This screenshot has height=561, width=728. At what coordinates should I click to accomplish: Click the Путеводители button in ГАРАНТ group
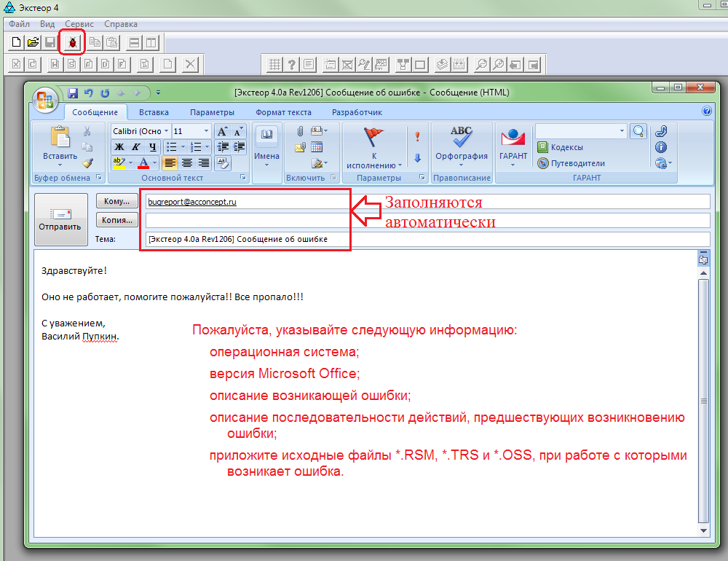[571, 164]
